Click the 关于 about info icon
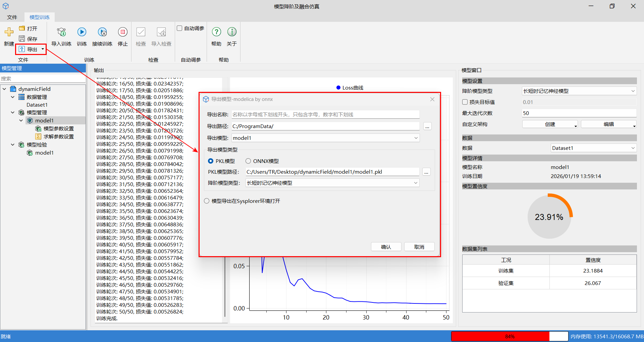The width and height of the screenshot is (644, 342). click(232, 32)
